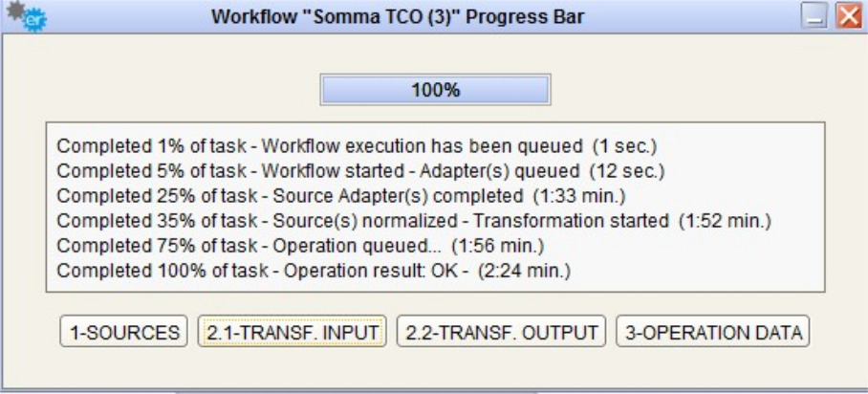This screenshot has height=394, width=868.
Task: Click the "(1 sec.)" elapsed time
Action: click(x=624, y=146)
